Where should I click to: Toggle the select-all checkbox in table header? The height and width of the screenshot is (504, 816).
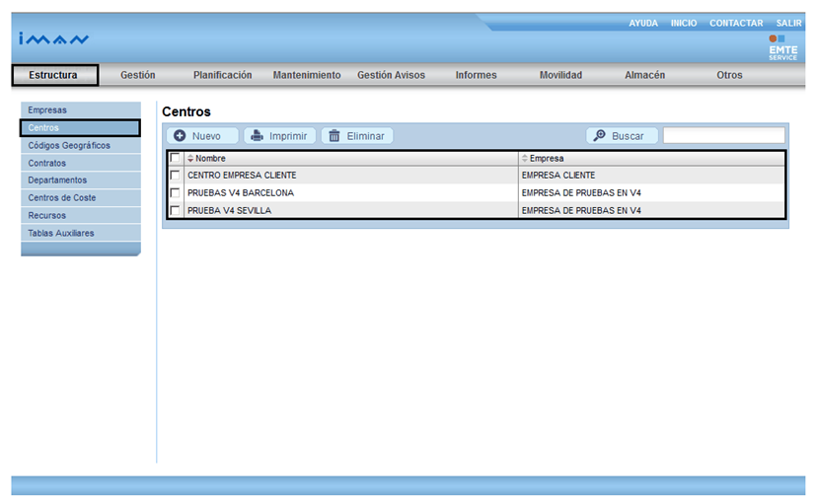pyautogui.click(x=175, y=158)
